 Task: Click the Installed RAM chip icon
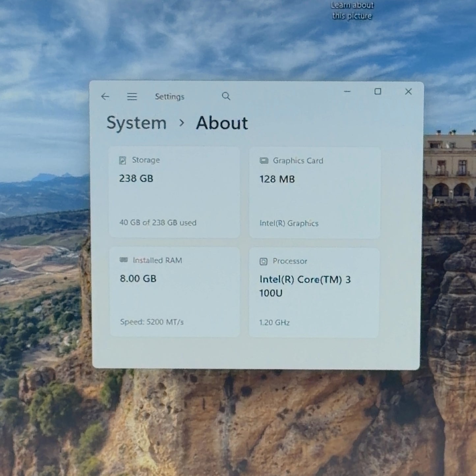point(124,260)
